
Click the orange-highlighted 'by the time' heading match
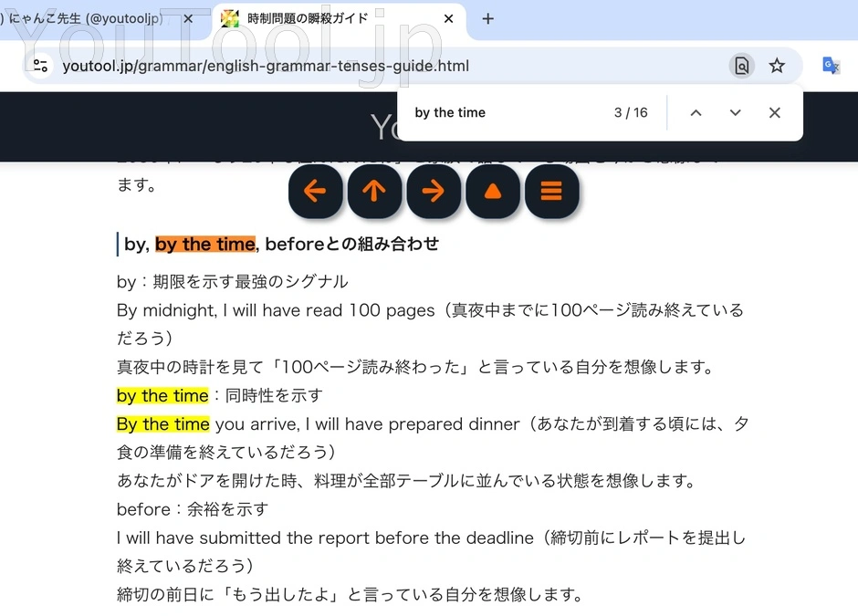tap(204, 244)
